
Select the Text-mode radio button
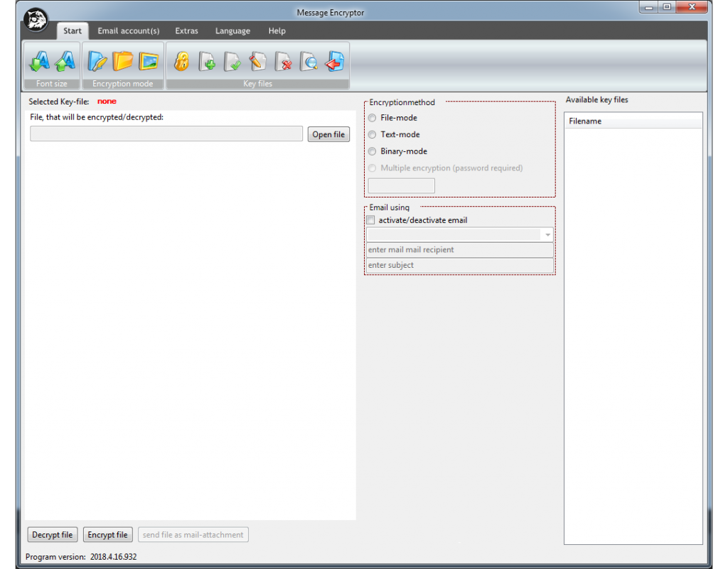[x=372, y=134]
